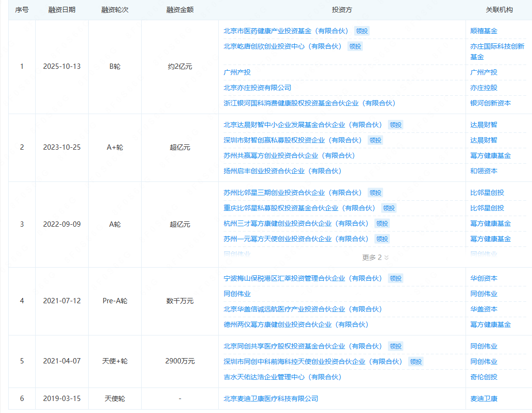Click 宁波梅山保税港区汇莘投资管理 link
The height and width of the screenshot is (413, 532).
point(302,278)
